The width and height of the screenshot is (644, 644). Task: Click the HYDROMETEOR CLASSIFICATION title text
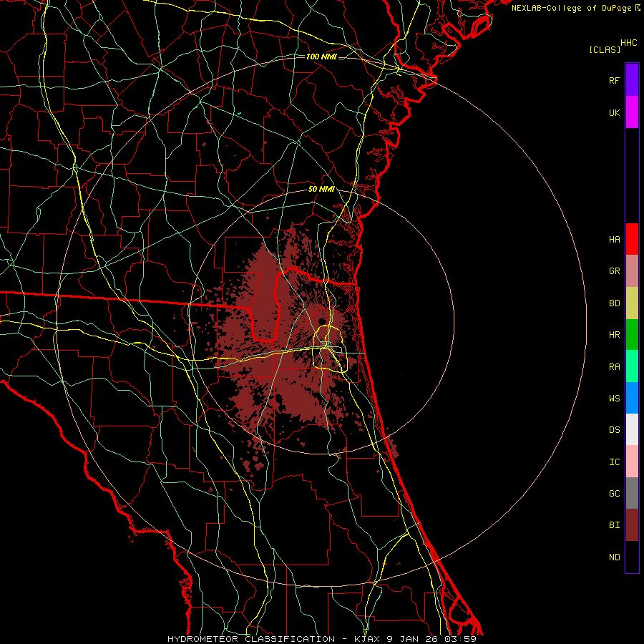[251, 639]
